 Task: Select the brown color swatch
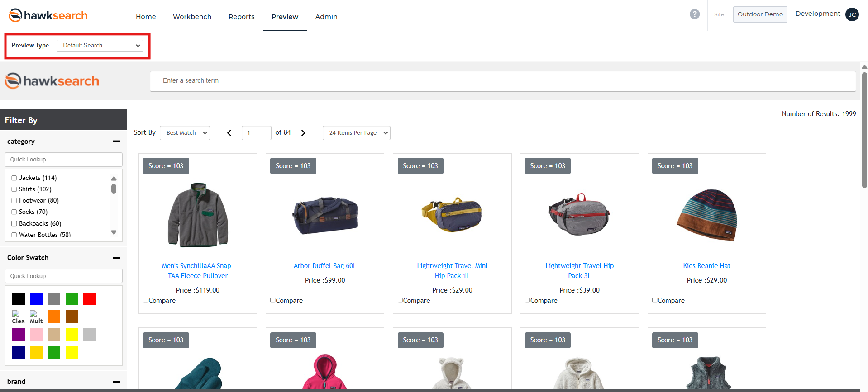[x=72, y=316]
